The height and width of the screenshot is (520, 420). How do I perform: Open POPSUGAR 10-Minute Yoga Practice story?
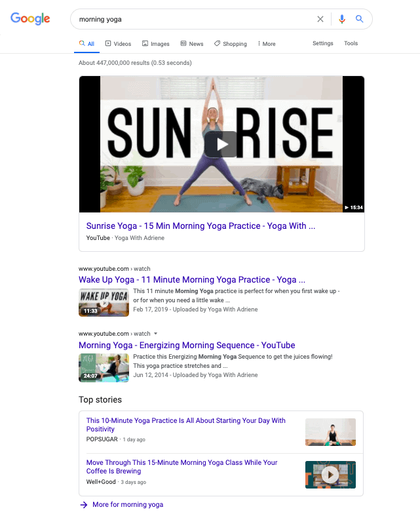click(185, 425)
